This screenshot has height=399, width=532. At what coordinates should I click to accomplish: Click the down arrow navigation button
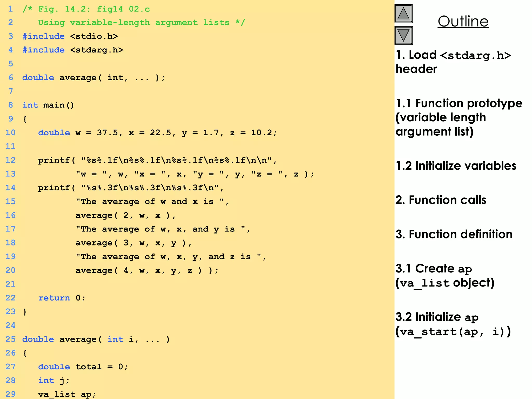tap(403, 36)
